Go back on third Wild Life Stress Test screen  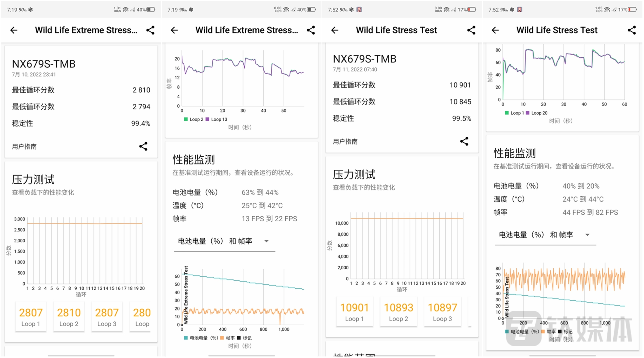tap(335, 30)
